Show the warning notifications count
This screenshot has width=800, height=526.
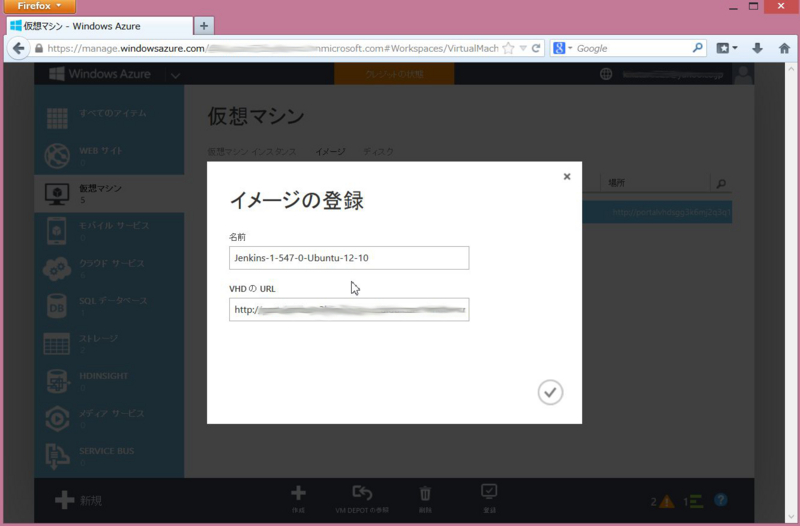[x=662, y=502]
